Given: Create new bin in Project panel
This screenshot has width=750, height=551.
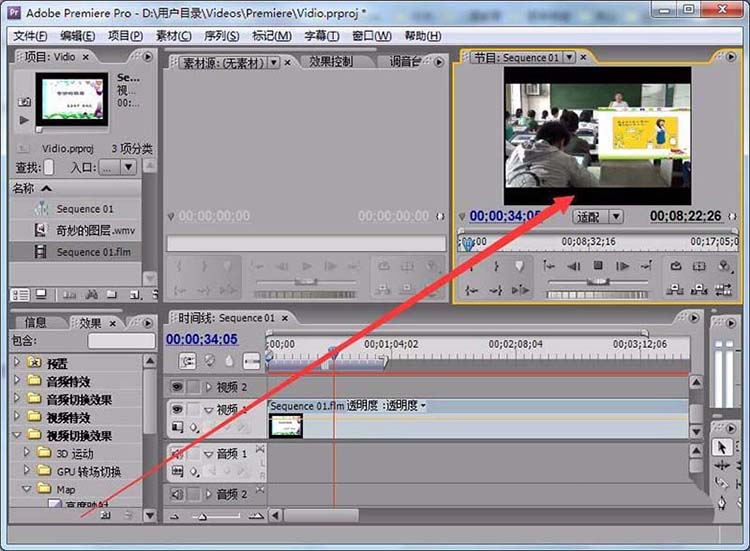Looking at the screenshot, I should point(111,295).
